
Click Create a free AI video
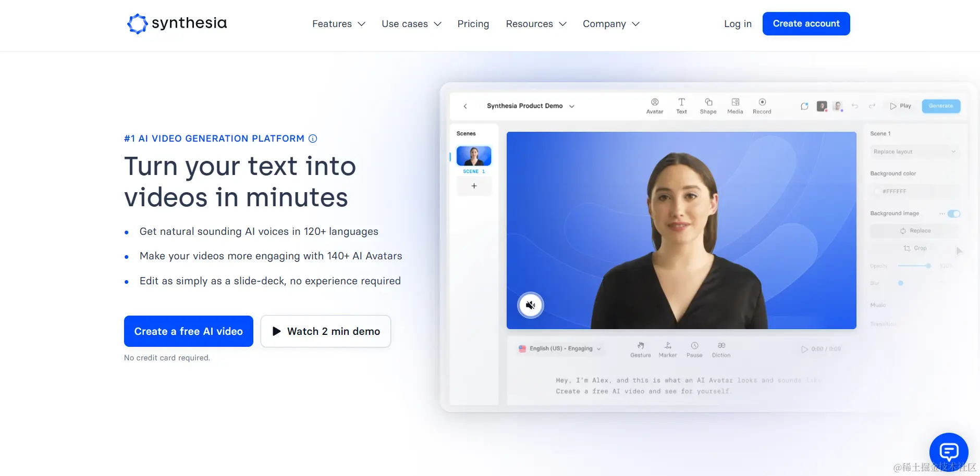point(189,331)
